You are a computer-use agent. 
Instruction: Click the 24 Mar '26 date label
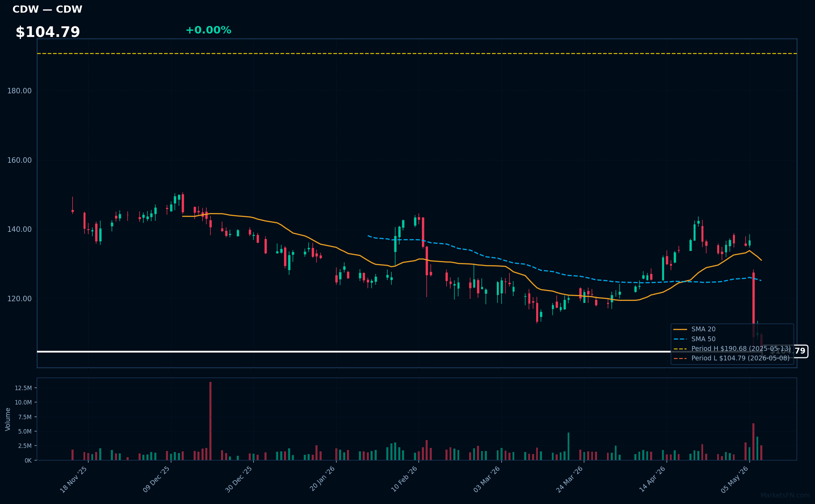point(569,479)
